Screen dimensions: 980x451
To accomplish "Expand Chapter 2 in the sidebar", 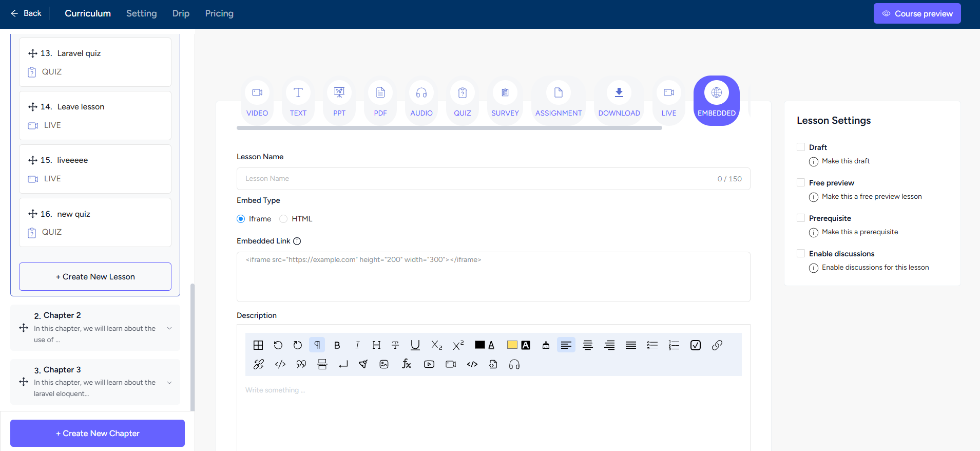I will click(169, 328).
